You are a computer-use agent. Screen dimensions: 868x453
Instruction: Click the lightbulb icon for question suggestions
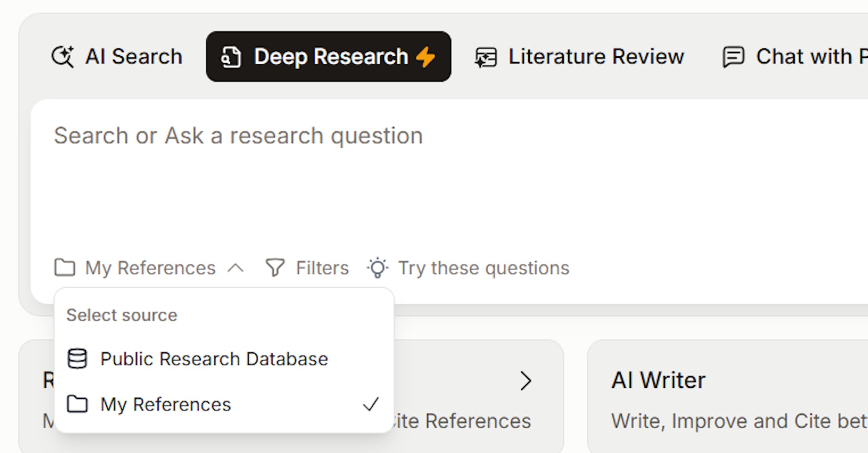pyautogui.click(x=378, y=268)
